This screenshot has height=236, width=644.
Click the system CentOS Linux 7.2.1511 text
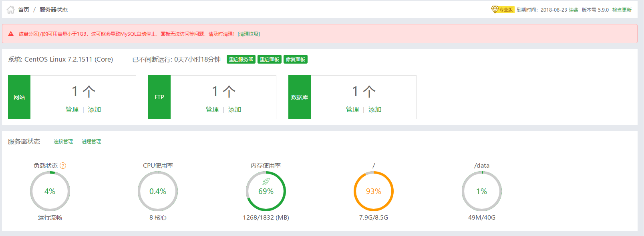pos(60,59)
